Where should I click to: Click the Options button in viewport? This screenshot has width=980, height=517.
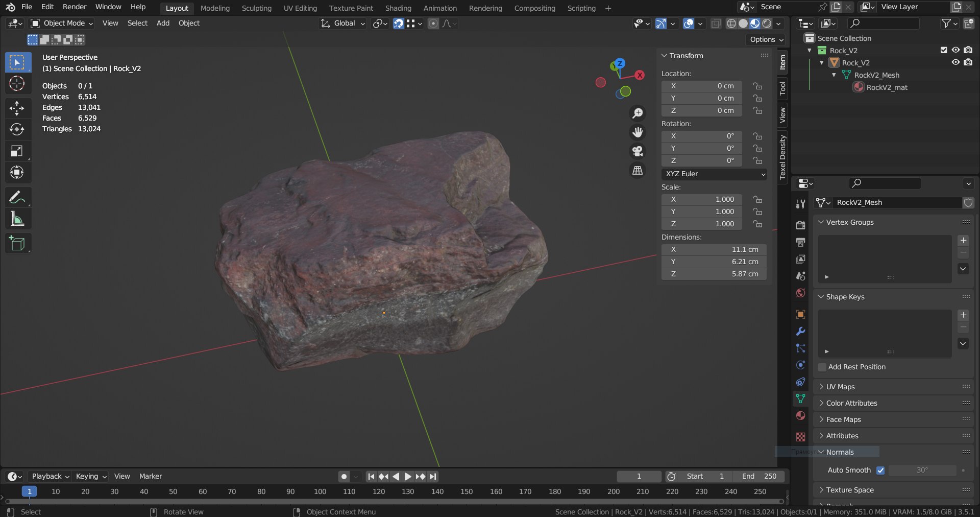point(767,39)
